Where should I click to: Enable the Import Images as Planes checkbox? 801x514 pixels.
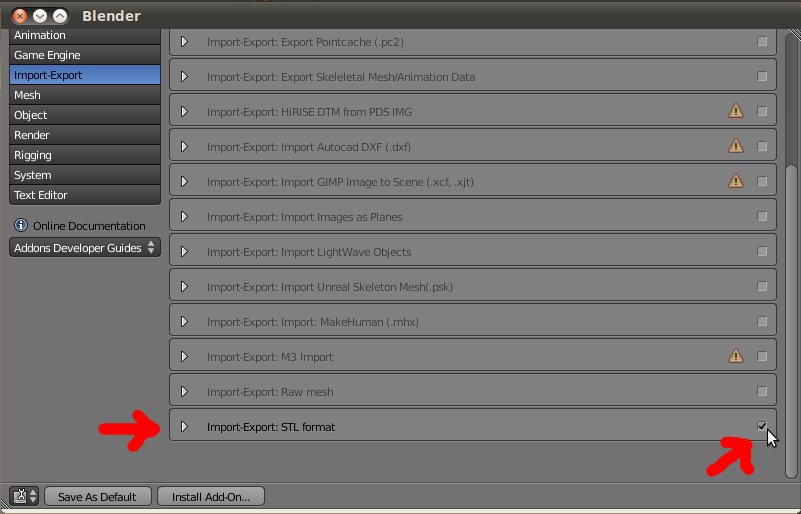click(762, 217)
